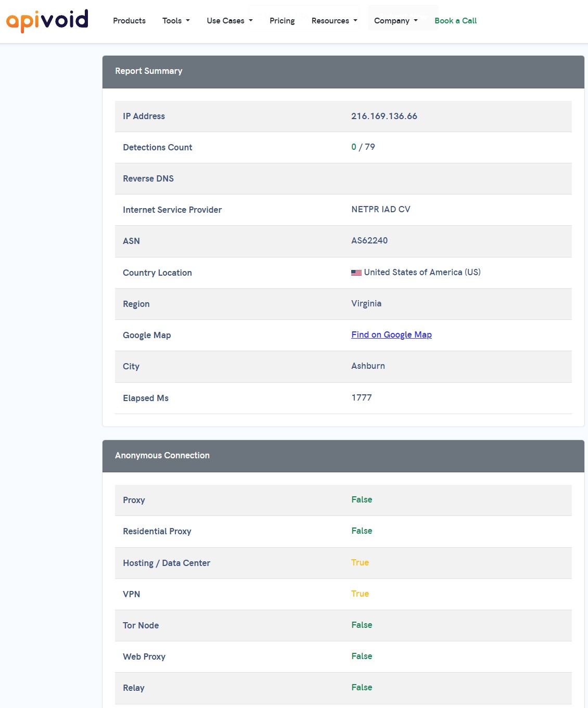588x708 pixels.
Task: Click the Anonymous Connection header
Action: 343,456
